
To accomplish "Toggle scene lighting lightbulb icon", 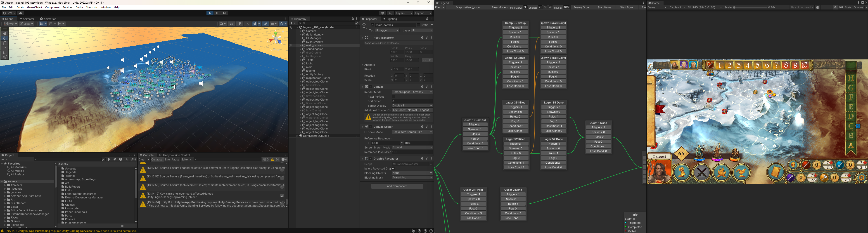I will click(240, 24).
